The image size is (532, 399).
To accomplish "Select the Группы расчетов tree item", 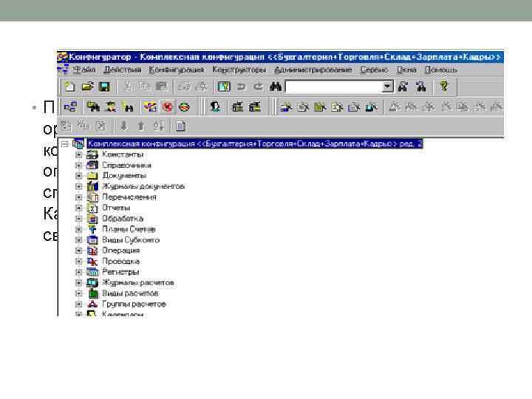I will point(134,304).
